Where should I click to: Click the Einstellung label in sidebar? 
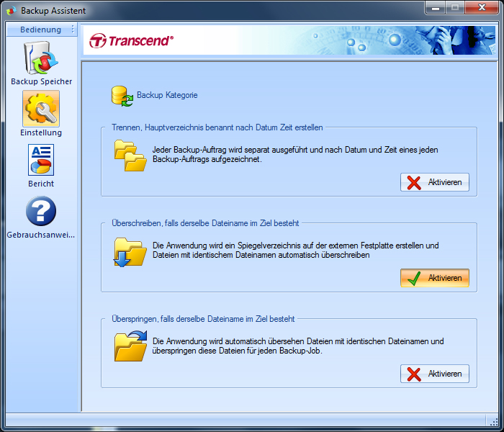point(41,132)
